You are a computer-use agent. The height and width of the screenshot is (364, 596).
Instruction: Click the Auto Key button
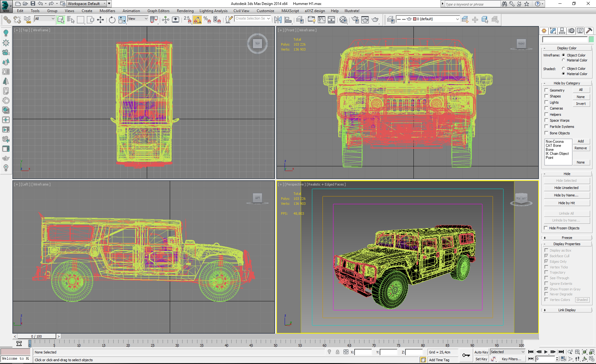[481, 352]
